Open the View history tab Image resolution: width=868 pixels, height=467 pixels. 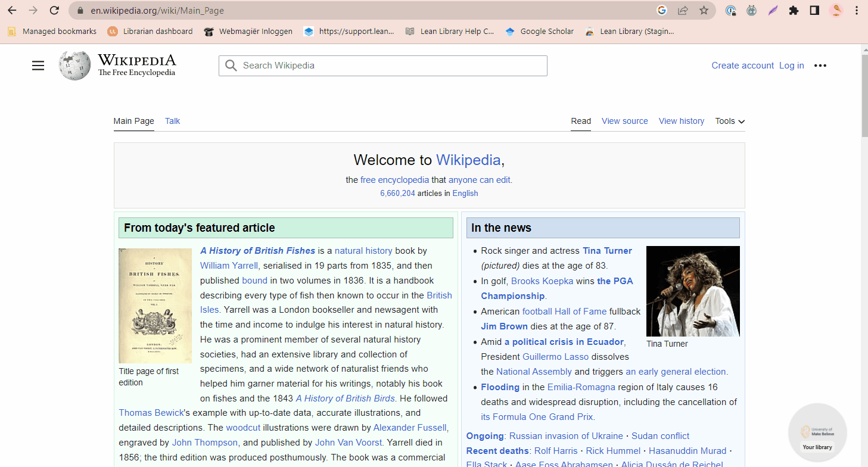pos(681,121)
